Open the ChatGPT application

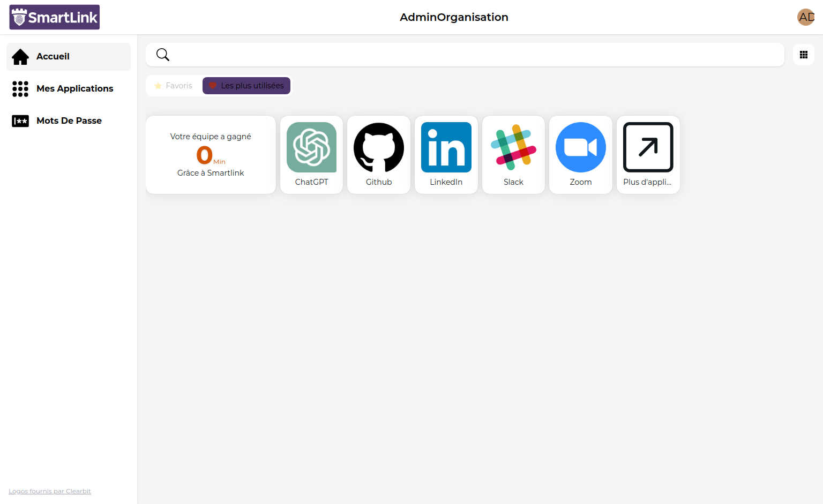click(x=311, y=155)
